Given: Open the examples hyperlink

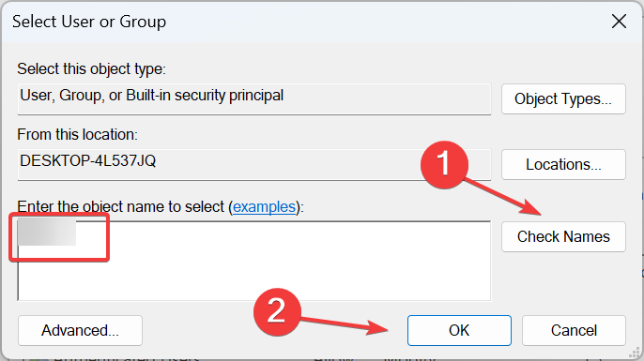Looking at the screenshot, I should [x=264, y=206].
